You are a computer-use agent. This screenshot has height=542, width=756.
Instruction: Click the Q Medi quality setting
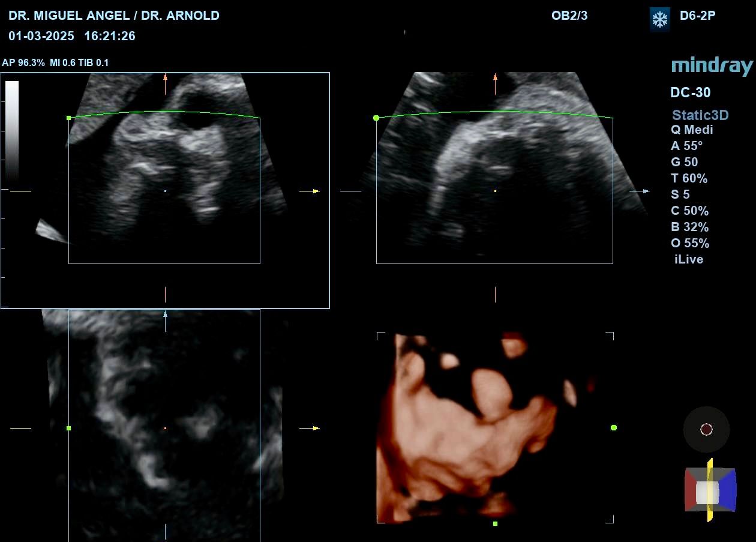(x=692, y=130)
